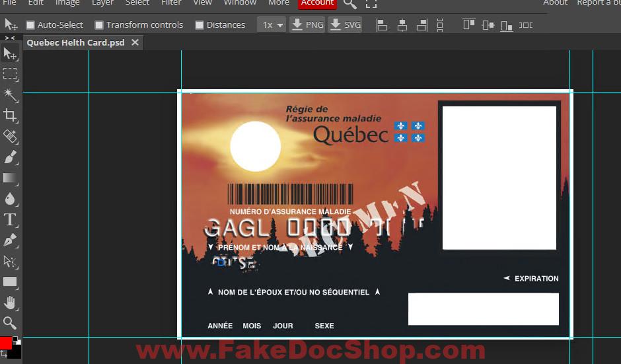Click align left edges icon
Screen dimensions: 621x364
(x=382, y=25)
